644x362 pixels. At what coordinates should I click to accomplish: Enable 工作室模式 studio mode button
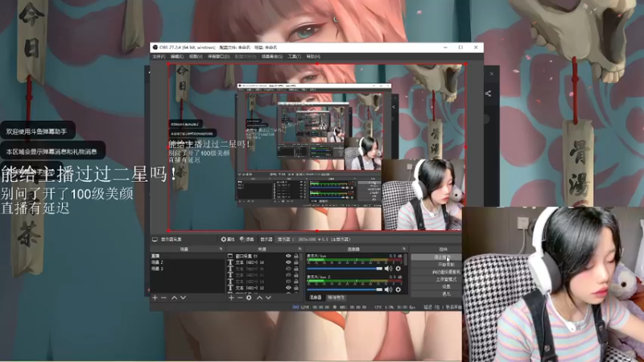[436, 279]
